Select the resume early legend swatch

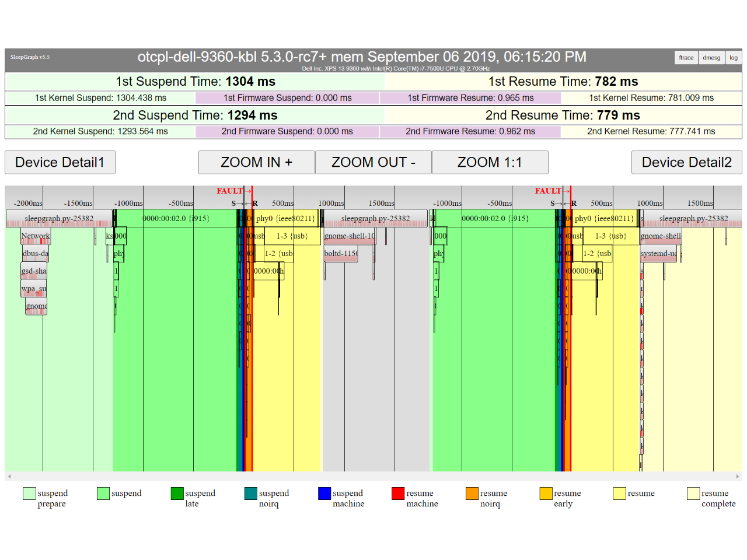[x=546, y=494]
